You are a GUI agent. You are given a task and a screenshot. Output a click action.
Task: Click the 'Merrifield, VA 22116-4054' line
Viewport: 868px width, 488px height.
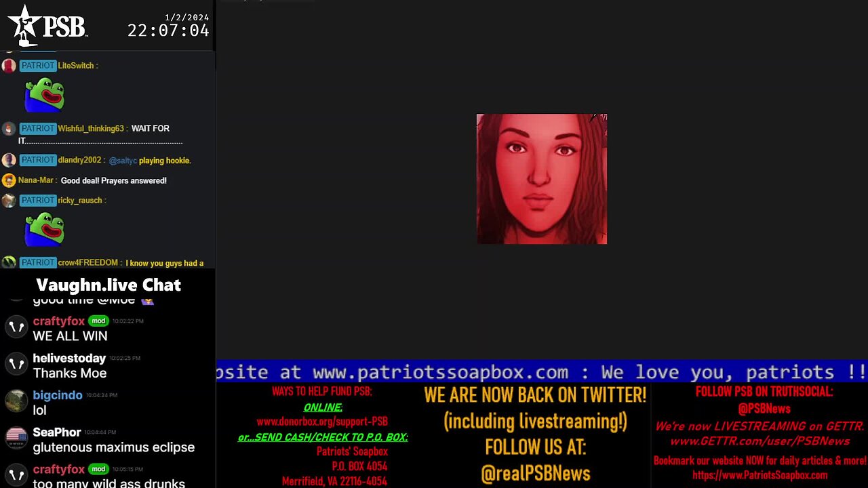334,481
